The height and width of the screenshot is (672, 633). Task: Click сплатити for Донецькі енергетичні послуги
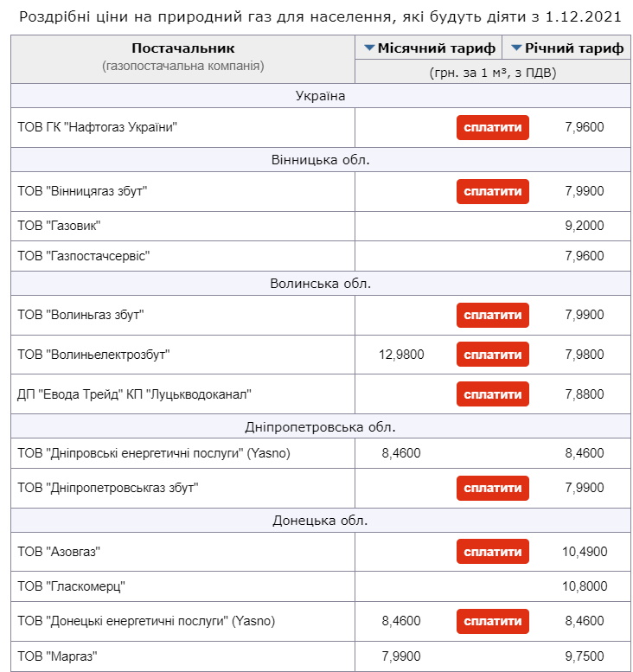(492, 621)
